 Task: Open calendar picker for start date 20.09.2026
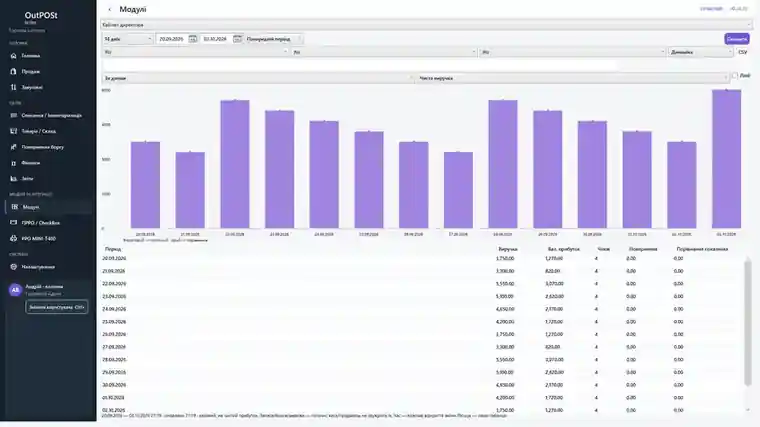pos(192,39)
